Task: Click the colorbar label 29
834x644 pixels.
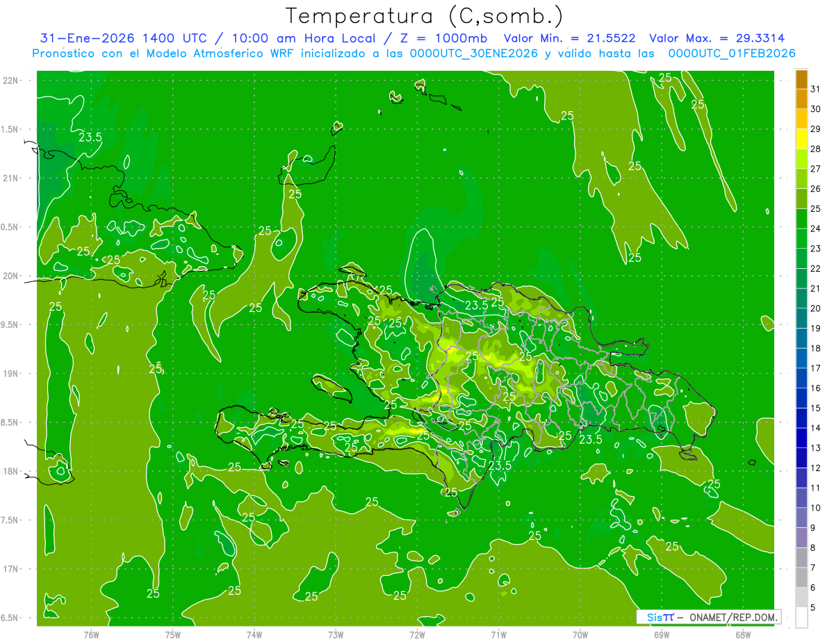Action: pos(816,129)
